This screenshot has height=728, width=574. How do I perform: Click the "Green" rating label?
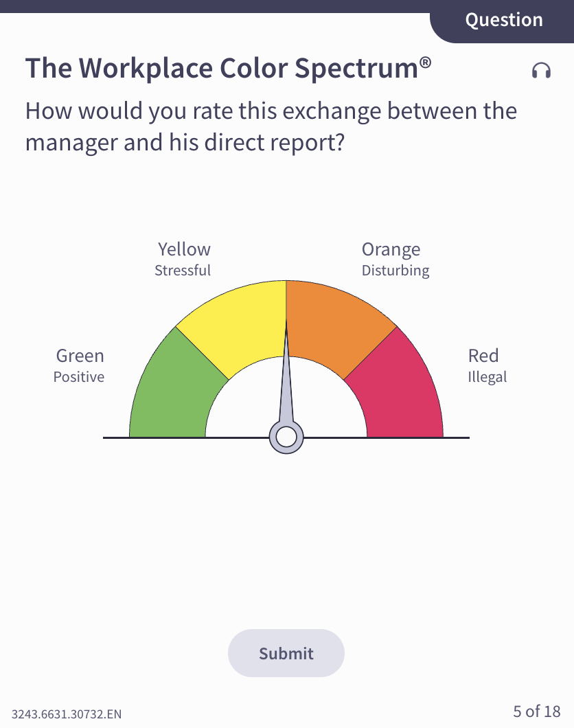tap(80, 356)
